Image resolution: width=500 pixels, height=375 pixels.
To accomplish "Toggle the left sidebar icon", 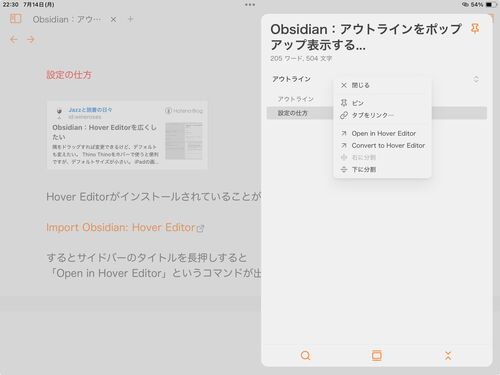I will point(15,18).
